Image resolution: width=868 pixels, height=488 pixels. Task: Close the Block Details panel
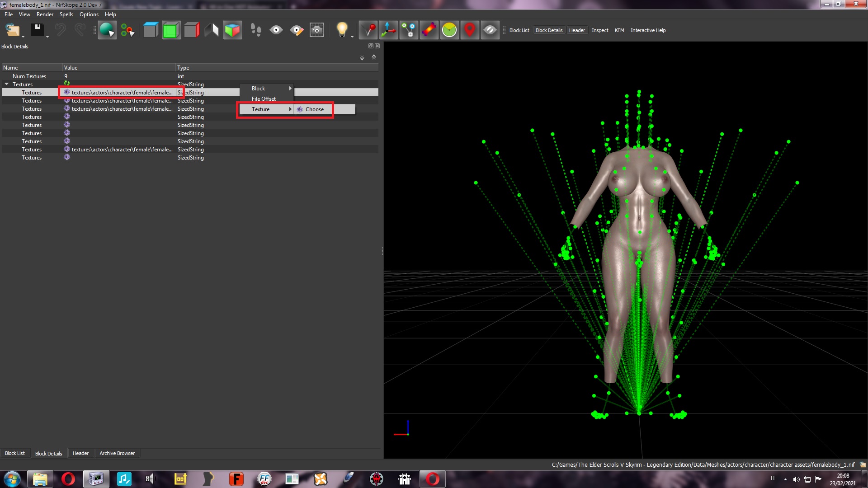pos(377,46)
